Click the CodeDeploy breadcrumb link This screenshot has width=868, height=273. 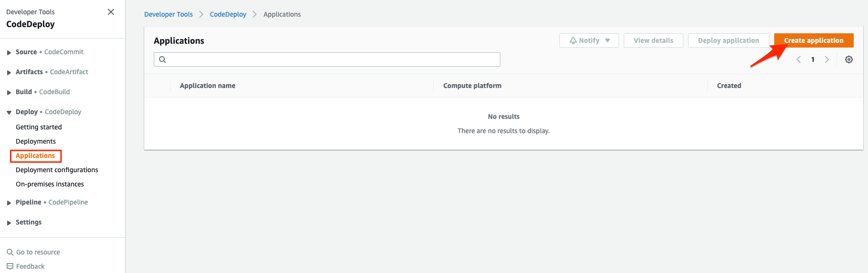228,14
